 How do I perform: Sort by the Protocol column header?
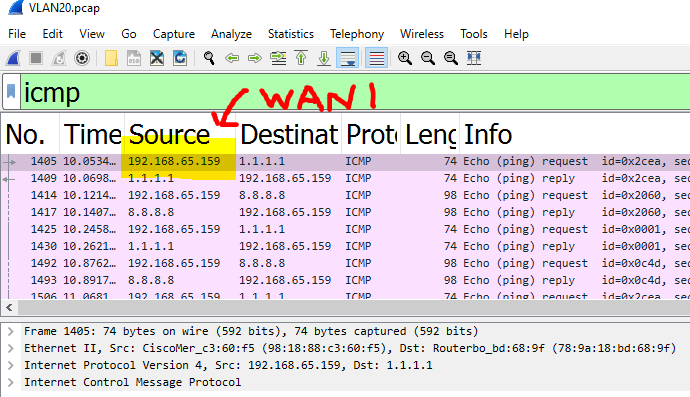[371, 134]
